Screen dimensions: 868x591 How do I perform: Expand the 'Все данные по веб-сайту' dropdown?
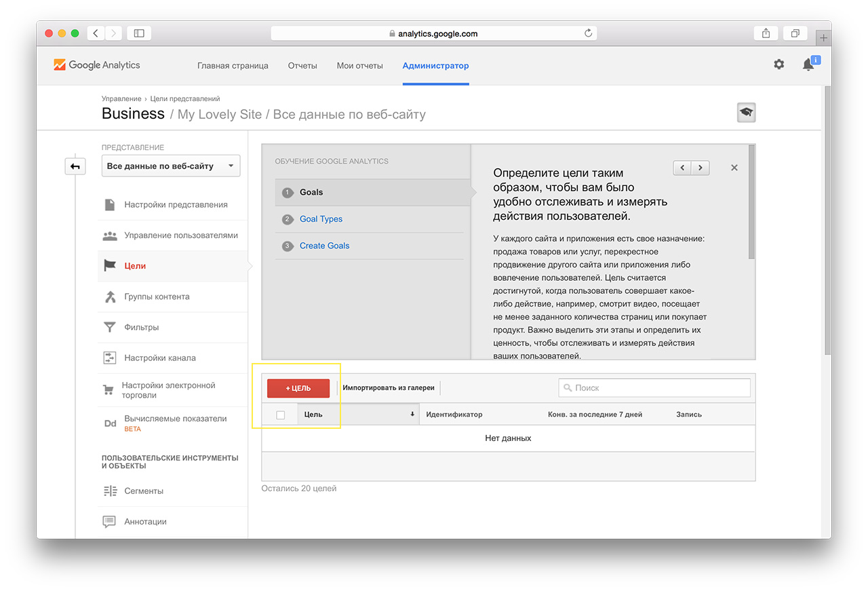(170, 166)
